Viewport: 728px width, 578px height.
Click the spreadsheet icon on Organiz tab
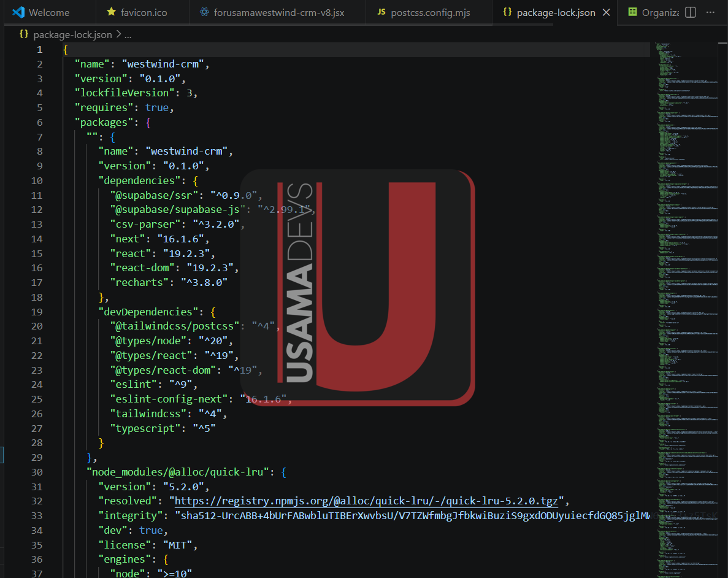(632, 12)
